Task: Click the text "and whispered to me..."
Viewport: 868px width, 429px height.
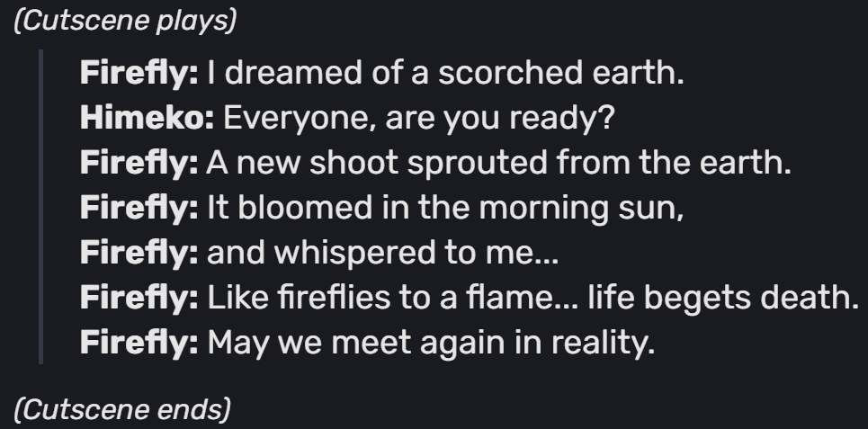Action: point(382,256)
